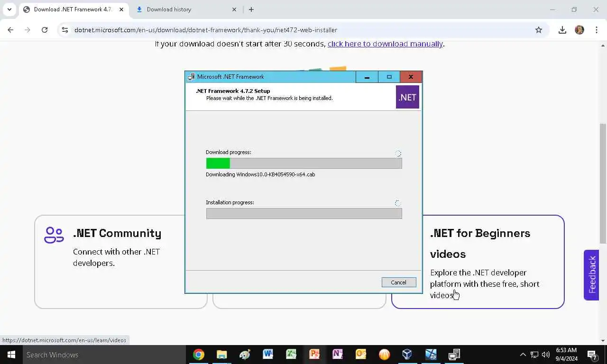607x364 pixels.
Task: Open the tab search dropdown arrow
Action: [x=9, y=9]
